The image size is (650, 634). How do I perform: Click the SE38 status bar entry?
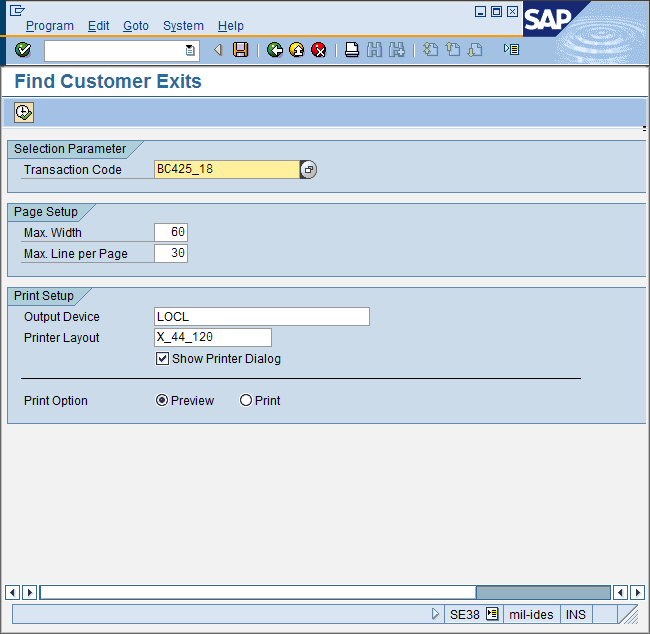click(x=464, y=614)
